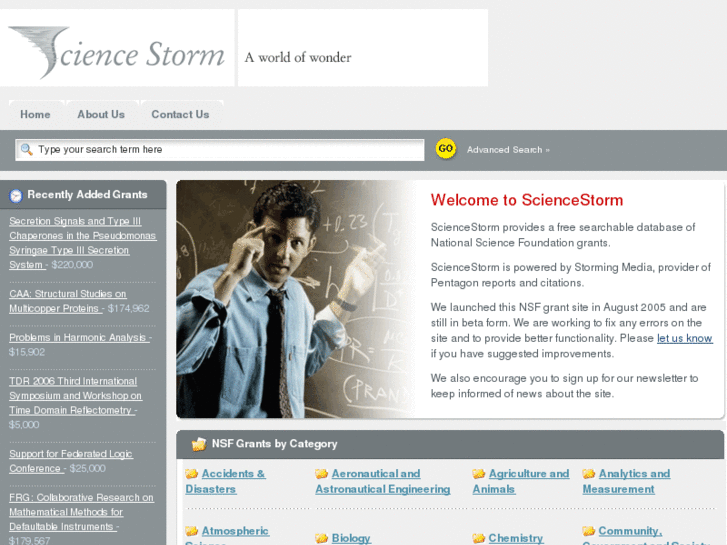Viewport: 727px width, 545px height.
Task: Click the Recently Added Grants heading
Action: pos(87,195)
